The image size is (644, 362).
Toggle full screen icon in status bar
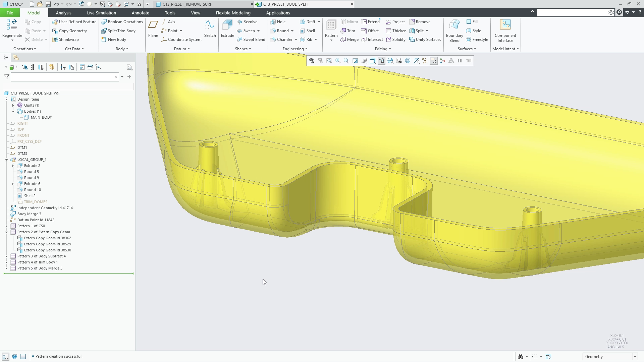click(23, 357)
